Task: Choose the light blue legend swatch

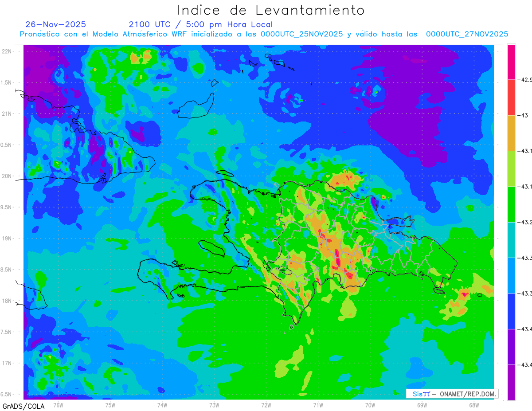Action: [x=511, y=275]
